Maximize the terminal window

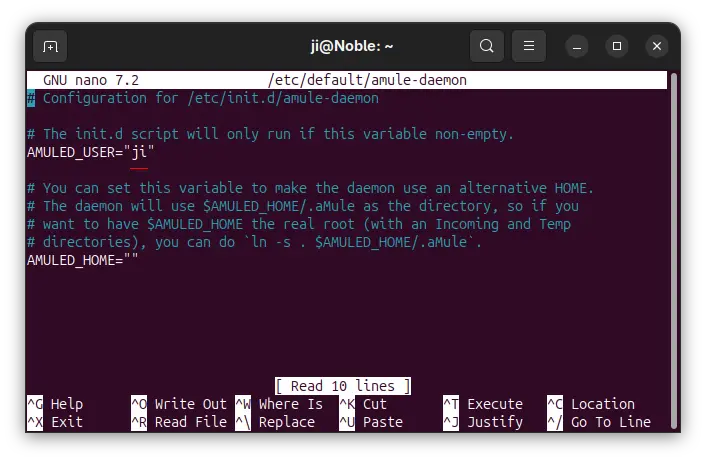coord(617,46)
